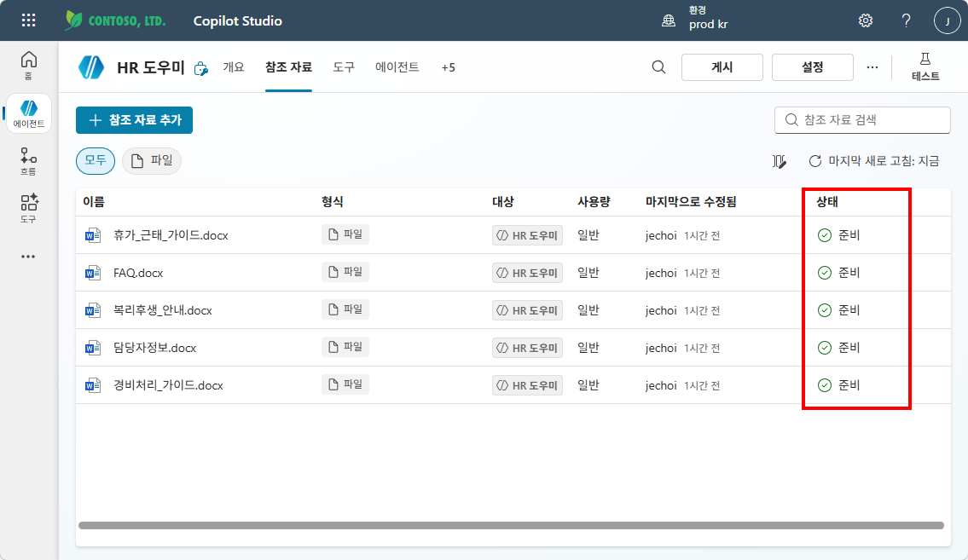
Task: Click jechoi in the 담당자정보.docx row
Action: [x=661, y=349]
